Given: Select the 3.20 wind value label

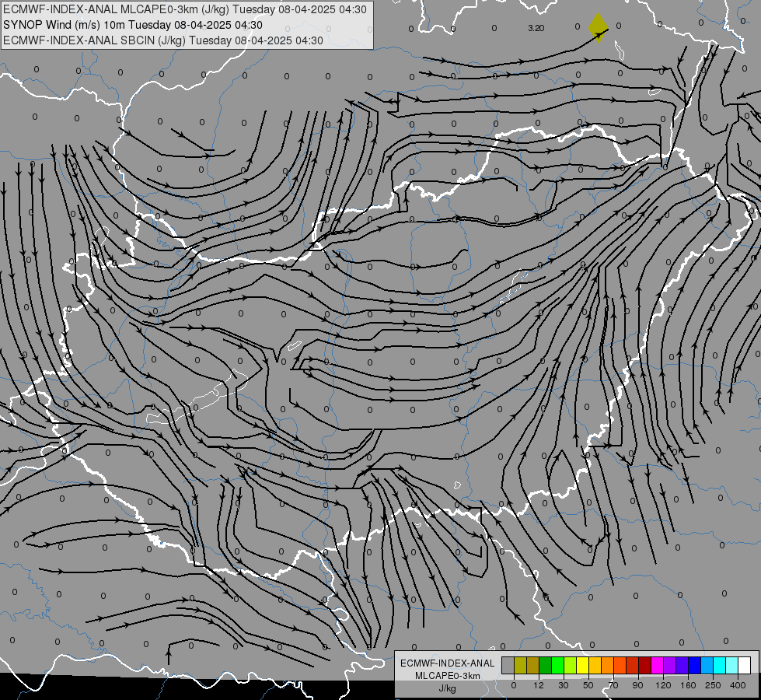Looking at the screenshot, I should 536,28.
